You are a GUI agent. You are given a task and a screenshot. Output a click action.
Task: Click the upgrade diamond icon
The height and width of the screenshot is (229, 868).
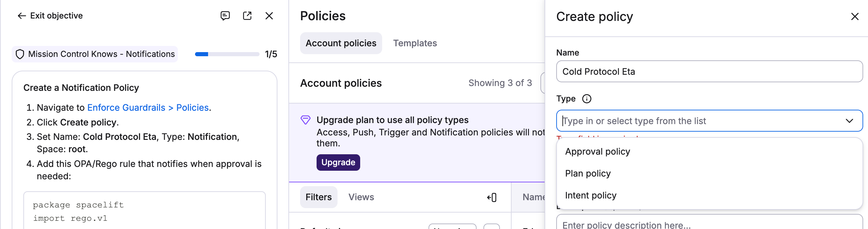(306, 120)
